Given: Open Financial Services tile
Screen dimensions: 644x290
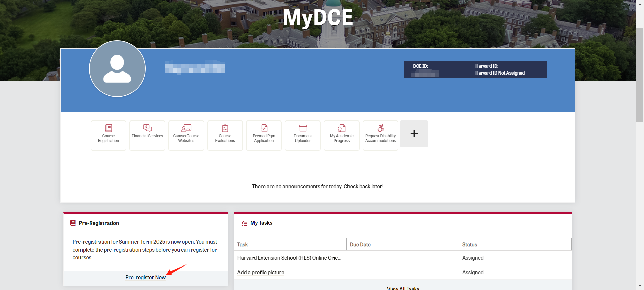Looking at the screenshot, I should 147,135.
